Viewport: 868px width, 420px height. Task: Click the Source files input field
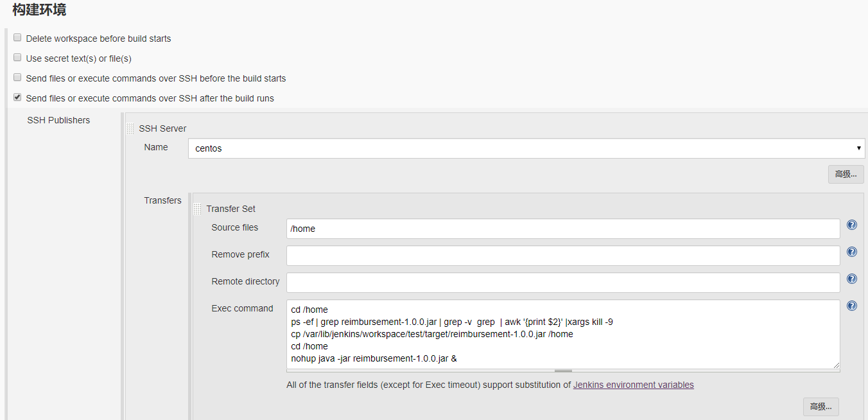tap(562, 229)
